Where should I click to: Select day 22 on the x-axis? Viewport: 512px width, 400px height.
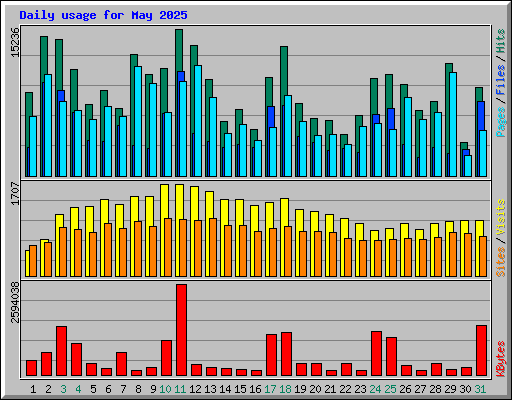tap(345, 389)
